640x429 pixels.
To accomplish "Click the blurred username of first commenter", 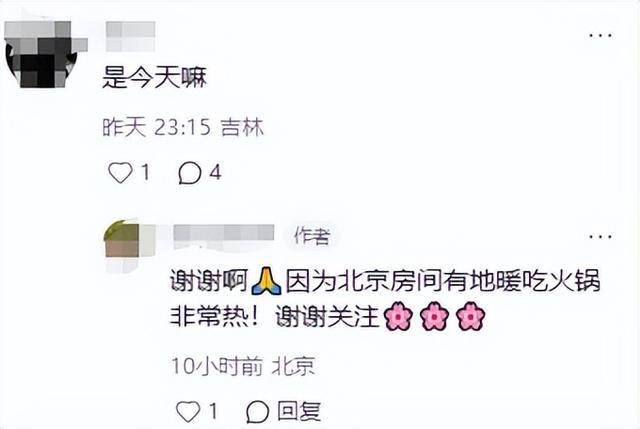I will [130, 36].
